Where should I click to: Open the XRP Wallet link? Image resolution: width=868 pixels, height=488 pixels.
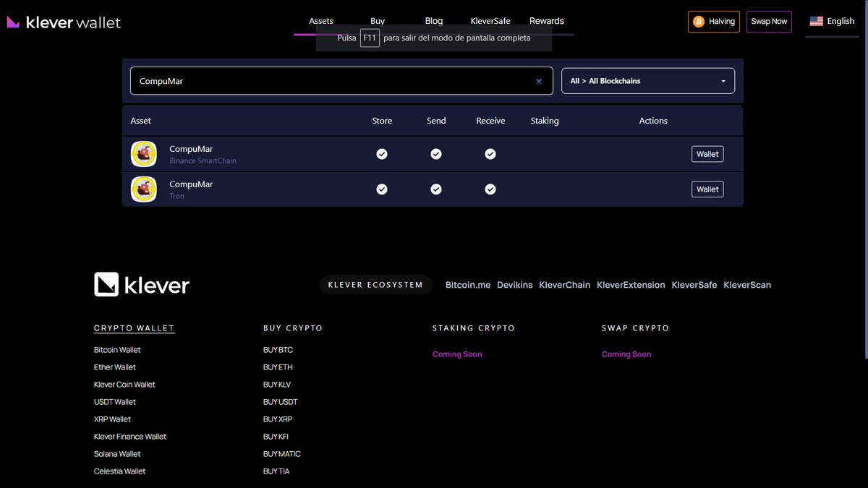[112, 419]
